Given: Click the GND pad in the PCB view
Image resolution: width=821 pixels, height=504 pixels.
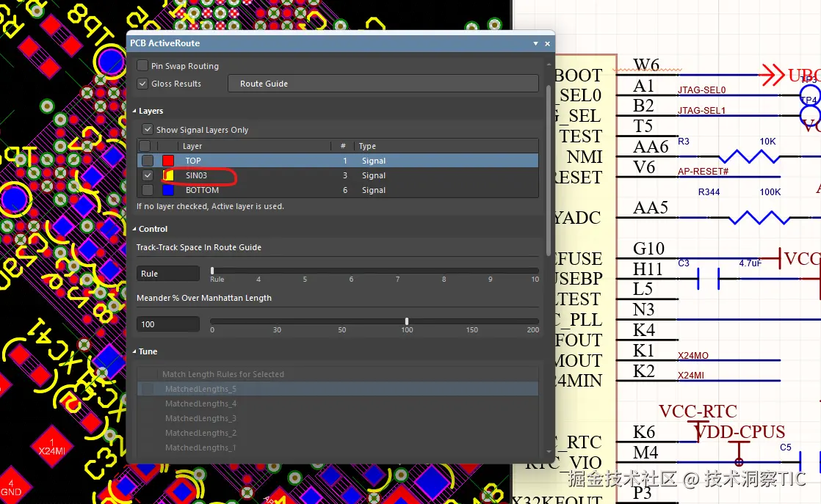Looking at the screenshot, I should pyautogui.click(x=10, y=489).
